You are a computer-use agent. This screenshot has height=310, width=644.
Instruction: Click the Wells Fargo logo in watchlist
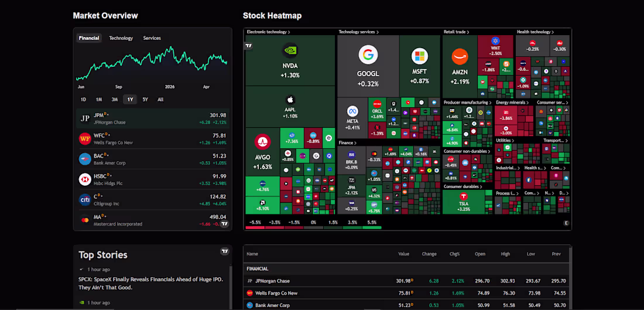tap(85, 139)
